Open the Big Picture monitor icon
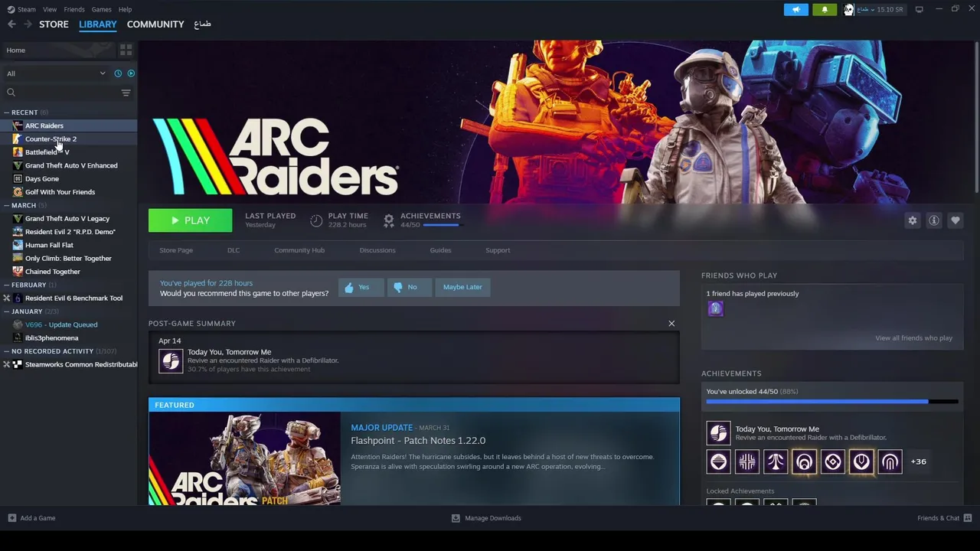 [x=920, y=9]
